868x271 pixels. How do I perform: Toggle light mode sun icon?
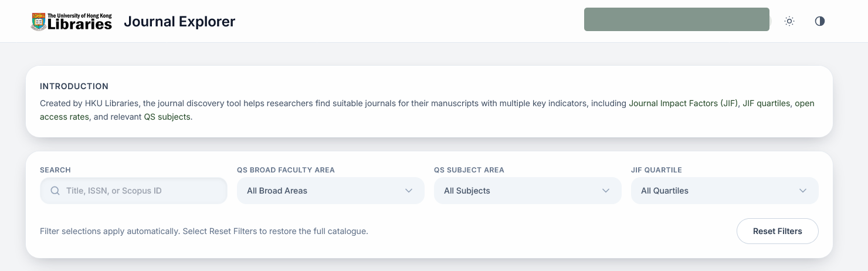coord(789,21)
